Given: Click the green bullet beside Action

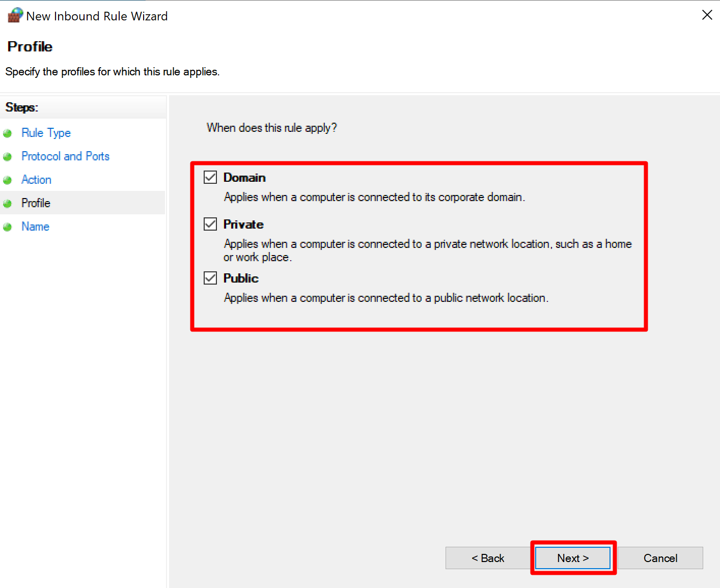Looking at the screenshot, I should coord(8,180).
